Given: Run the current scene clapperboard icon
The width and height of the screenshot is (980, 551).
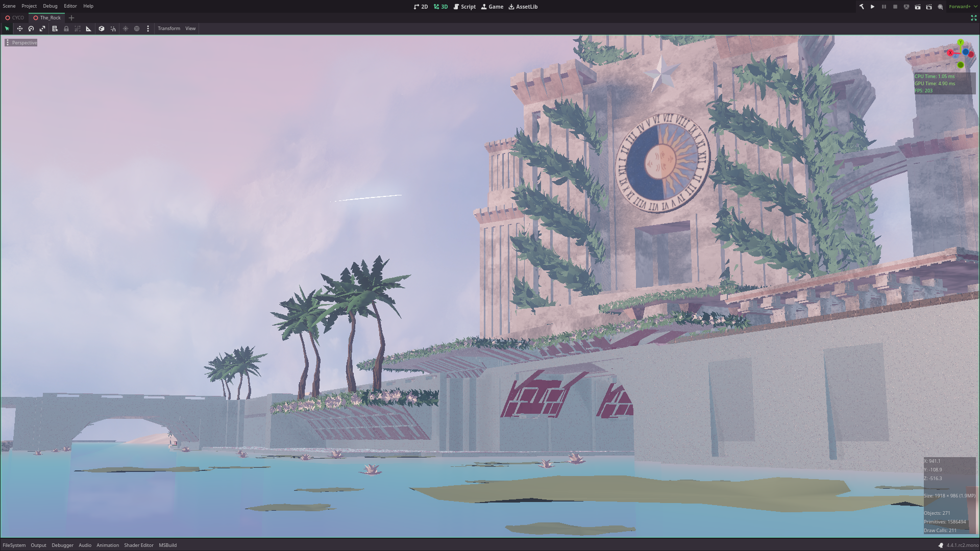Looking at the screenshot, I should 917,7.
